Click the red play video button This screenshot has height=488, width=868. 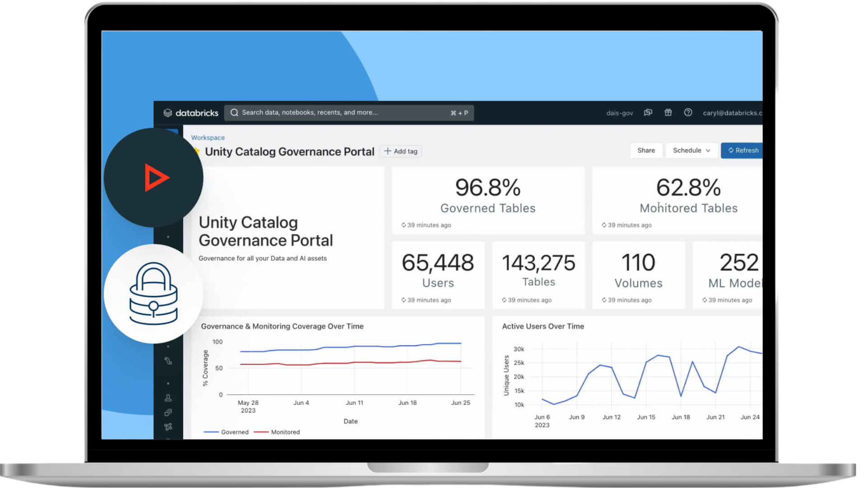tap(156, 178)
